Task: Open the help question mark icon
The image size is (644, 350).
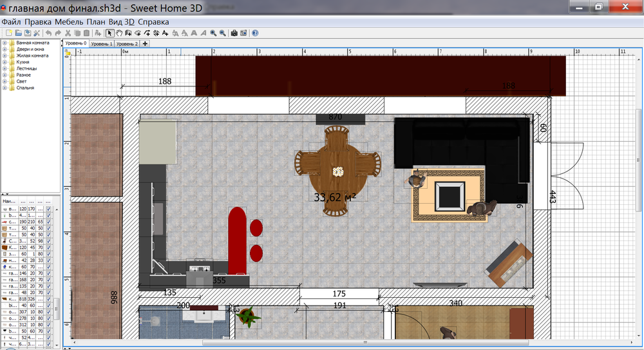Action: click(x=255, y=33)
